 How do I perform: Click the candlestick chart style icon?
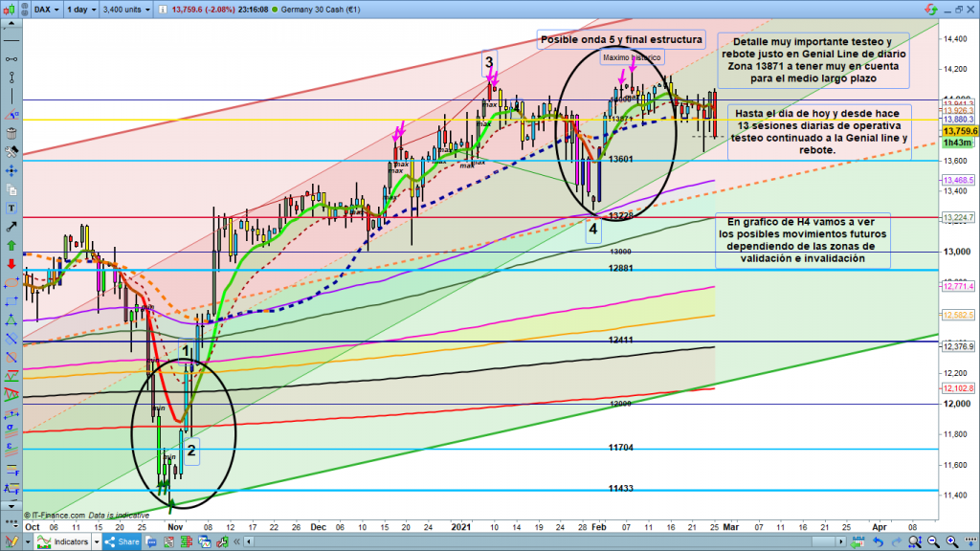(11, 9)
